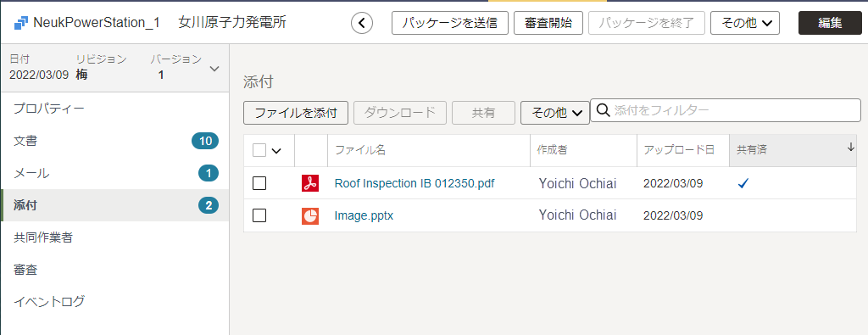
Task: Toggle the select-all checkbox in table header
Action: pyautogui.click(x=259, y=150)
